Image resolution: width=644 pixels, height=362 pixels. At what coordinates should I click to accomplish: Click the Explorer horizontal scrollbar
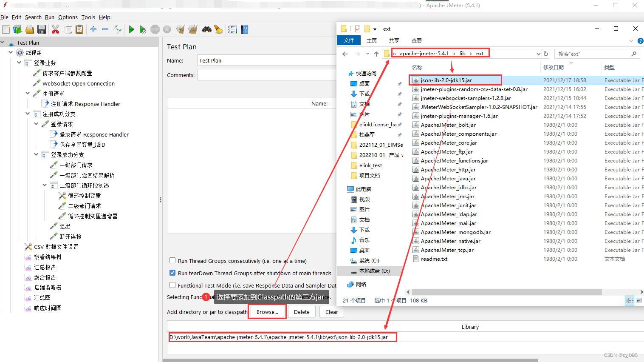tap(507, 292)
